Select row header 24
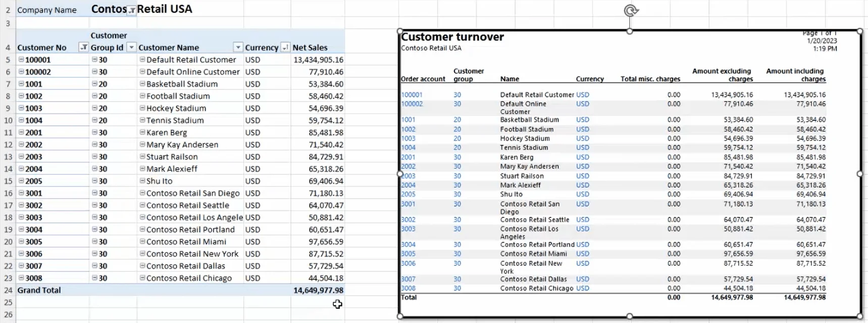Image resolution: width=868 pixels, height=323 pixels. pos(8,290)
